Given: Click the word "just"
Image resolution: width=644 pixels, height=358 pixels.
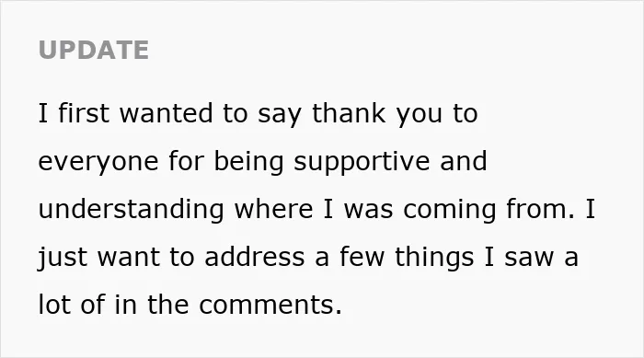Looking at the screenshot, I should click(x=63, y=257).
